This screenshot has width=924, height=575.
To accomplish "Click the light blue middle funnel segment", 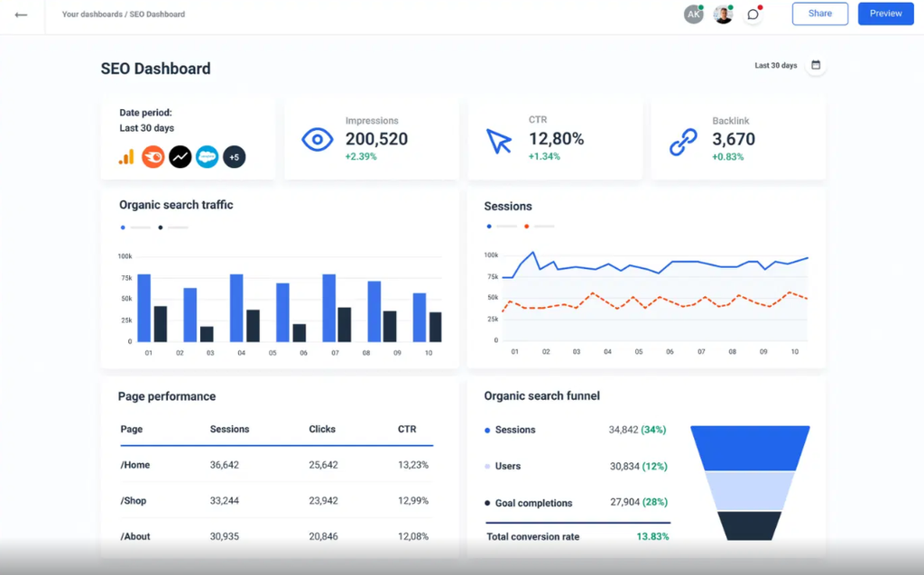I will (x=750, y=491).
